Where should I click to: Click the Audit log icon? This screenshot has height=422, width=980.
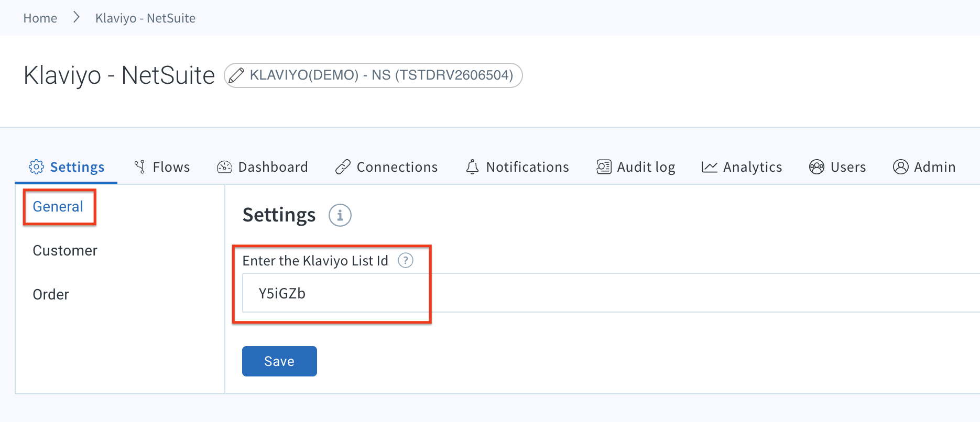click(x=604, y=167)
